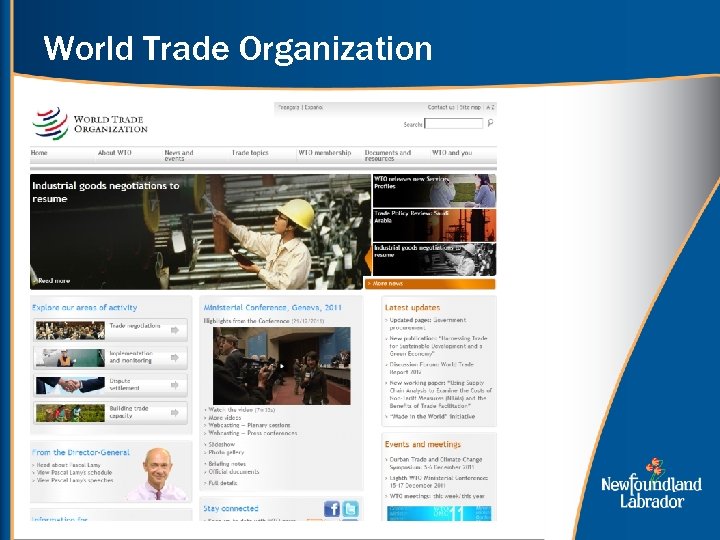Open WTO meetings this week link
Image resolution: width=720 pixels, height=540 pixels.
point(437,496)
